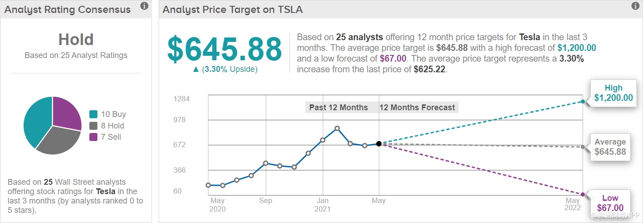Click the teal high forecast endpoint dot
The height and width of the screenshot is (224, 644).
(583, 102)
